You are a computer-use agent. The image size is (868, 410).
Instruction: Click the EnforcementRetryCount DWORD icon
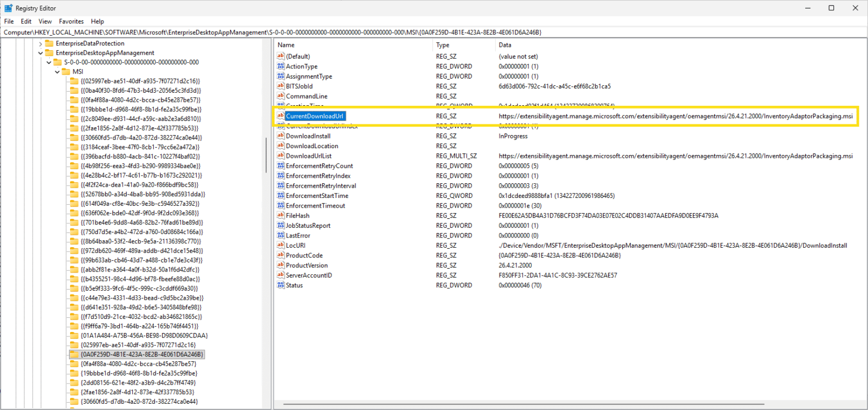click(281, 166)
